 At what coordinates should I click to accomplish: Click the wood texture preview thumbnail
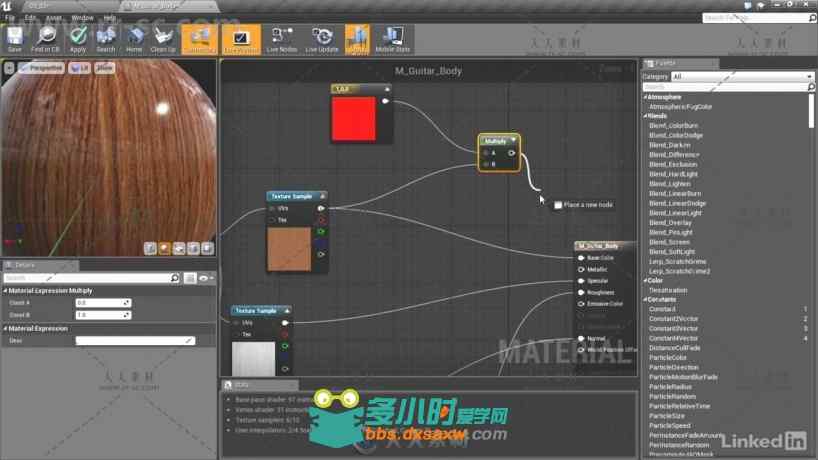[289, 250]
